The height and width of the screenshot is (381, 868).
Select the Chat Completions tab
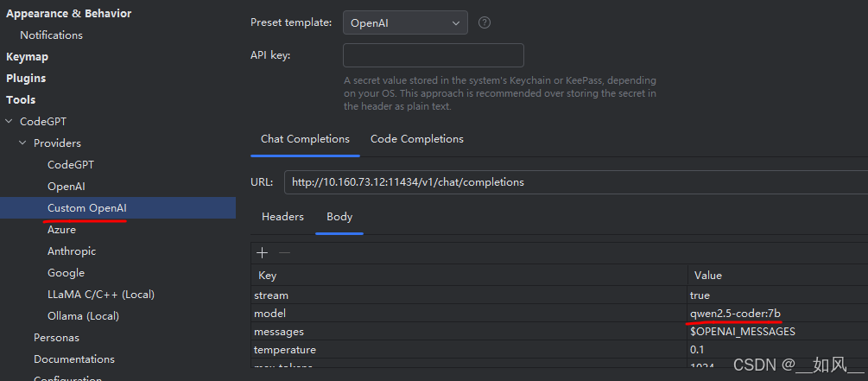pos(305,139)
